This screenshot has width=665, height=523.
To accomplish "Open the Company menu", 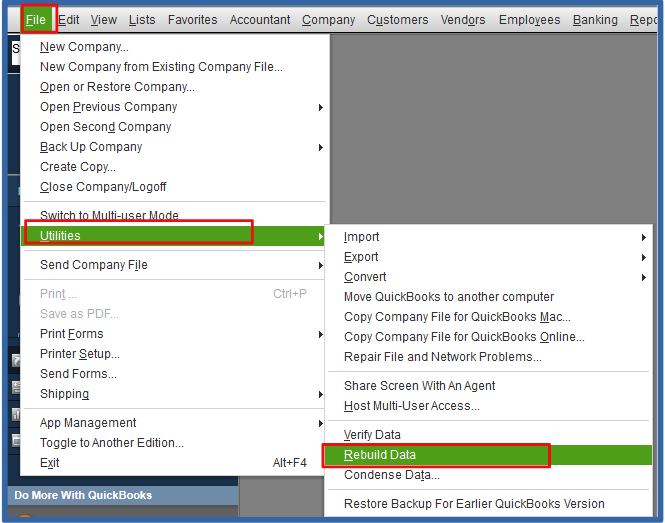I will click(x=329, y=20).
